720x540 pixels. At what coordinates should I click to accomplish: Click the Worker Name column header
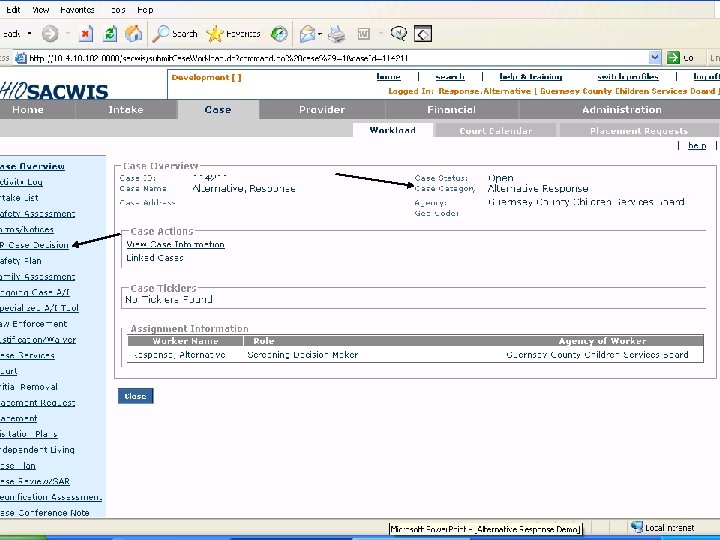tap(185, 341)
